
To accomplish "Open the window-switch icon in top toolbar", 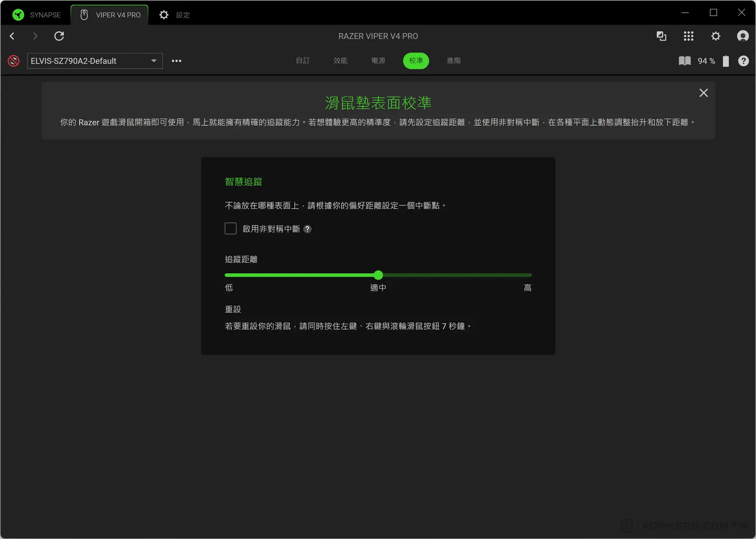I will pos(661,36).
